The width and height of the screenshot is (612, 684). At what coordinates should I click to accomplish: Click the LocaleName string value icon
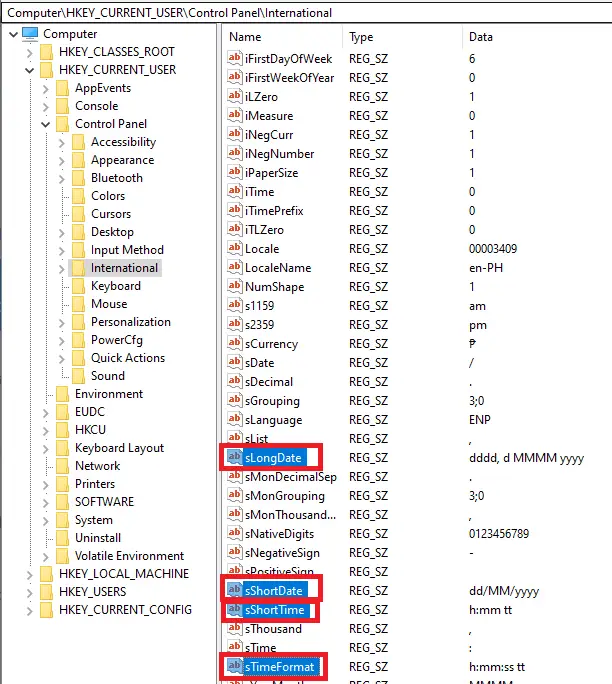click(234, 267)
